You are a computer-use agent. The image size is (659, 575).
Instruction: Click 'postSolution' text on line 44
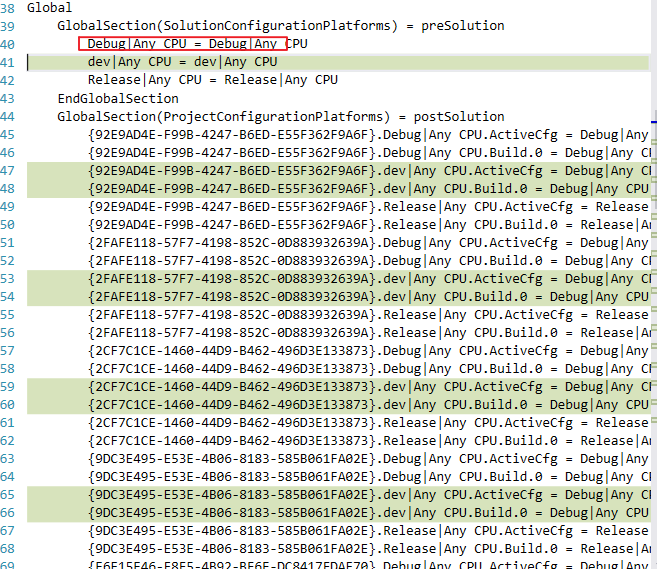(x=459, y=117)
